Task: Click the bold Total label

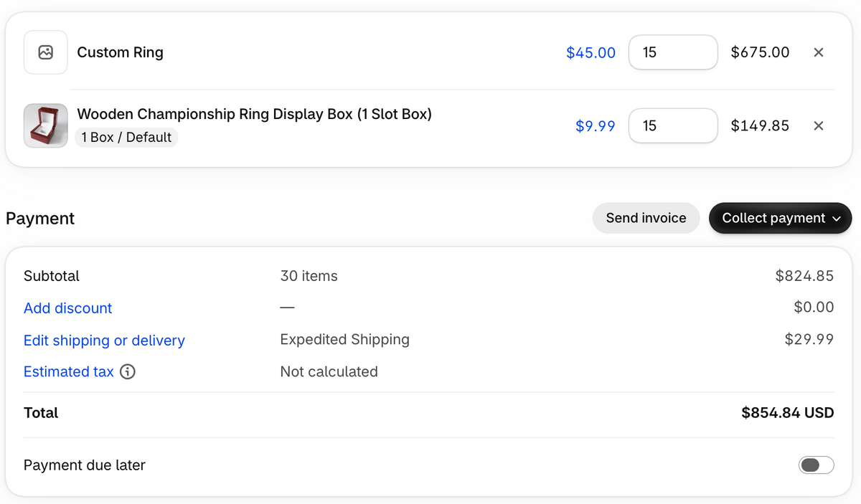Action: [x=41, y=413]
